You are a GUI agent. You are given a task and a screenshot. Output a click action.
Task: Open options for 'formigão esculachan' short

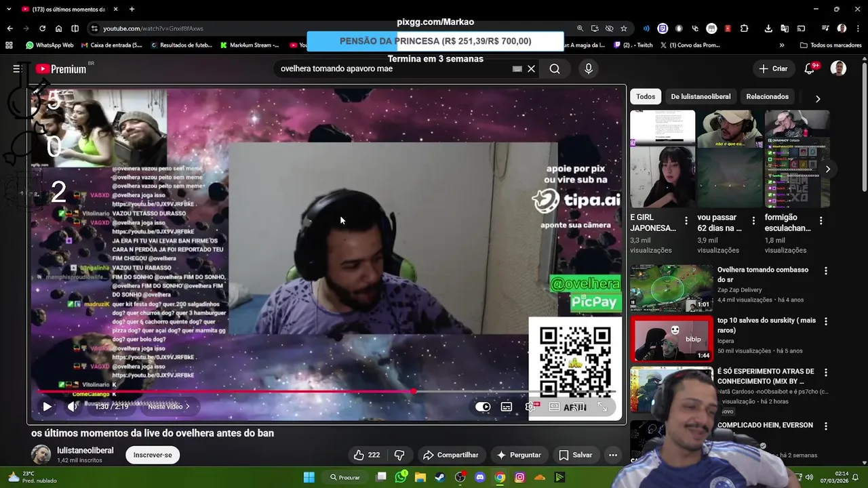[821, 221]
